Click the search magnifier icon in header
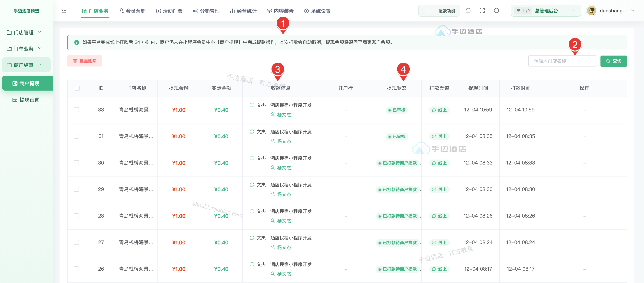 pos(429,11)
